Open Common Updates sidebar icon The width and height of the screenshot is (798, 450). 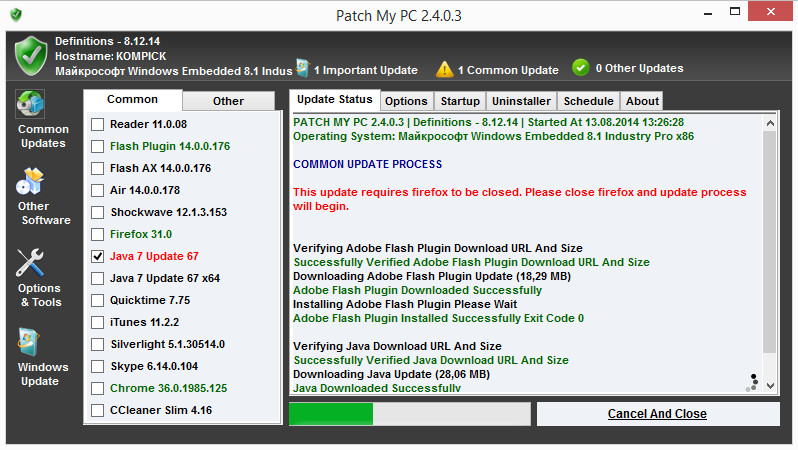click(x=30, y=104)
